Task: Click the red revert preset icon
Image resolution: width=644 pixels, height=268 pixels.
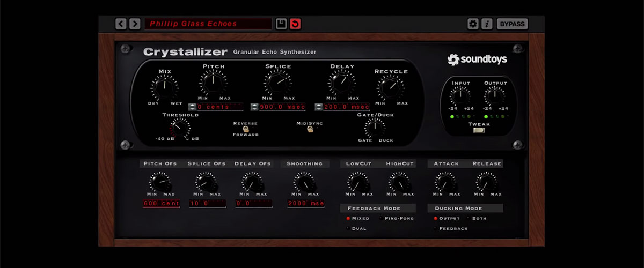Action: pyautogui.click(x=295, y=24)
